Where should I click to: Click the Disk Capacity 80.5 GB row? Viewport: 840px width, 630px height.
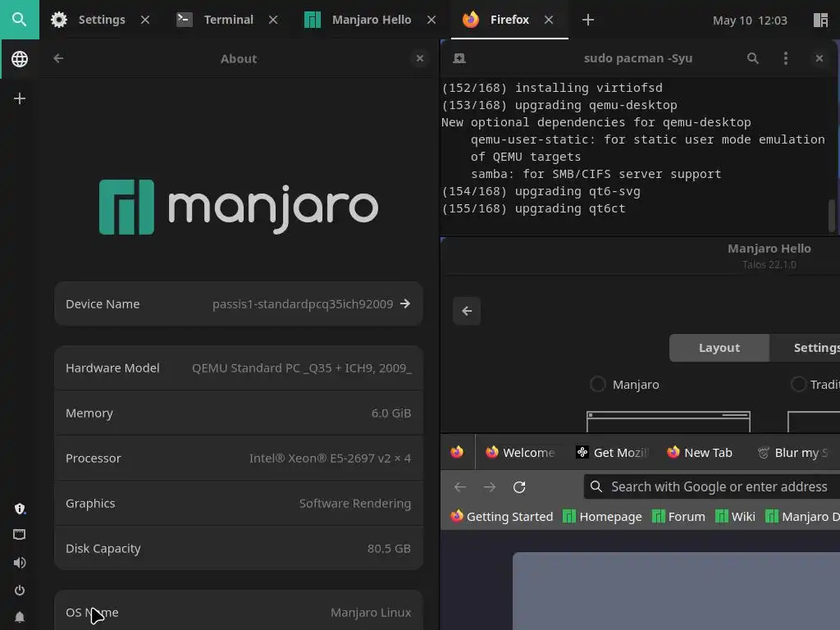tap(239, 549)
